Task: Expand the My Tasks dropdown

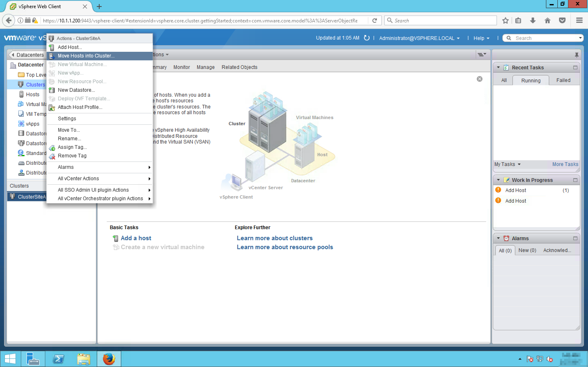Action: [507, 164]
